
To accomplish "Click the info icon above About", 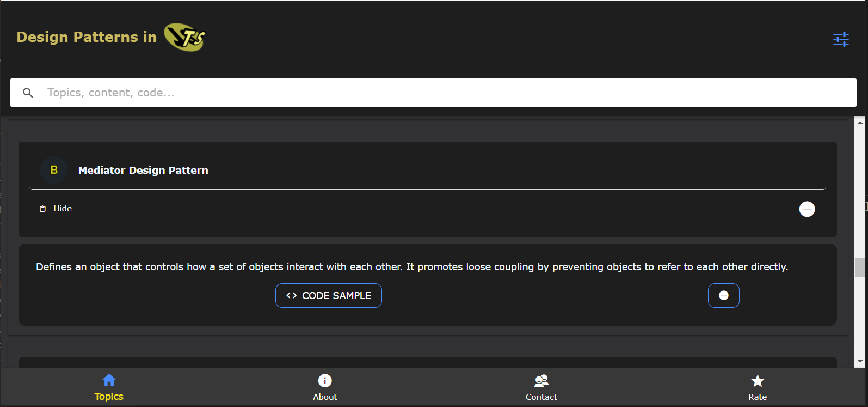I will coord(325,380).
